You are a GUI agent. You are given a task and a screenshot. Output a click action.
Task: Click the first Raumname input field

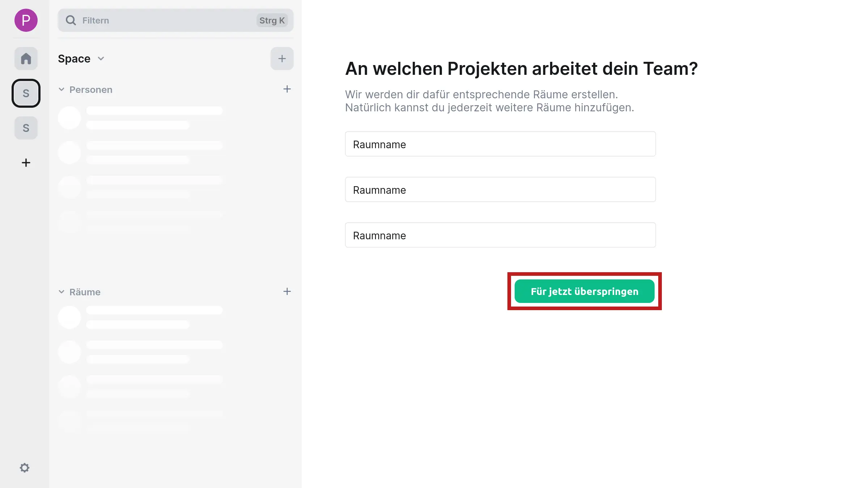pyautogui.click(x=500, y=144)
